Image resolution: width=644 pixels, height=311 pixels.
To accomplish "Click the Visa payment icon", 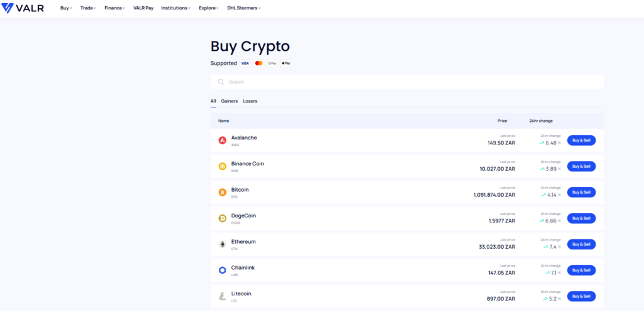I will coord(245,63).
